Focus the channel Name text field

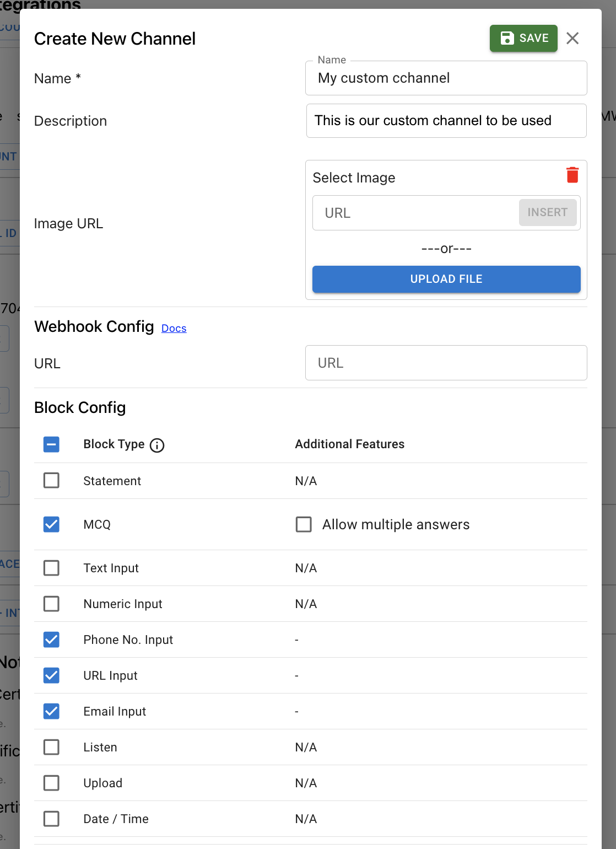(446, 78)
